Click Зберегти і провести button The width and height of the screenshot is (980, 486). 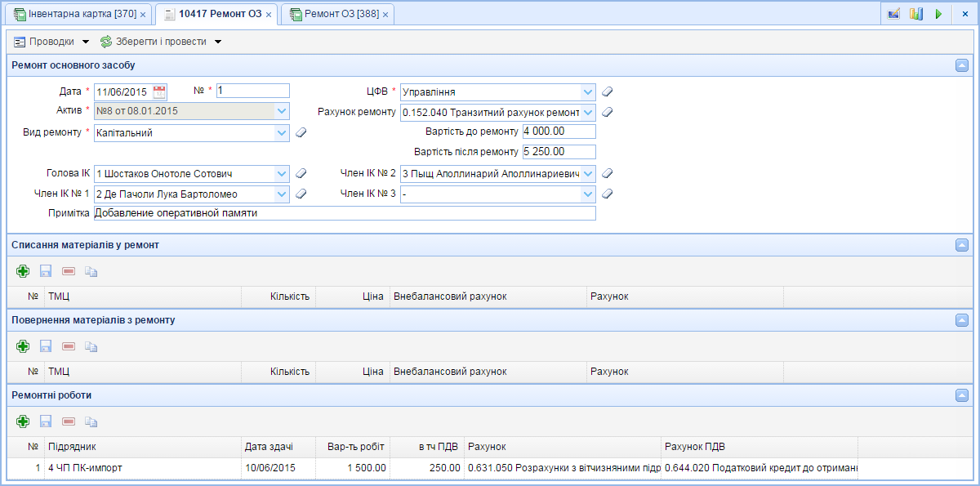coord(154,42)
